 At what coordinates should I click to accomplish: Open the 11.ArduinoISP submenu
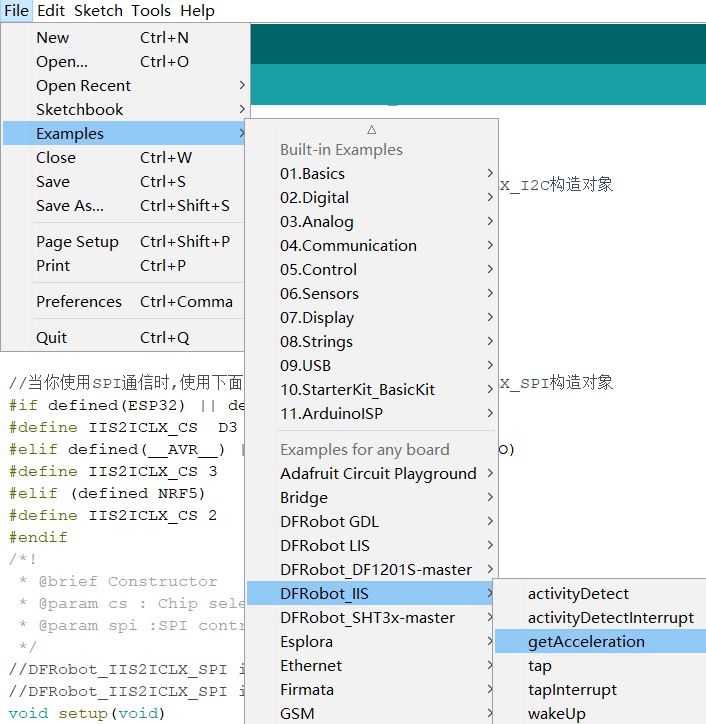(372, 414)
